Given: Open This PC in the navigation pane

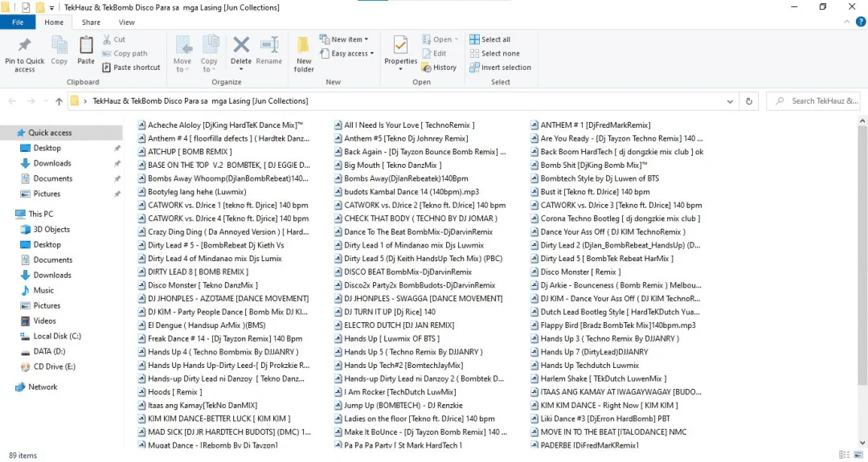Looking at the screenshot, I should click(x=40, y=214).
